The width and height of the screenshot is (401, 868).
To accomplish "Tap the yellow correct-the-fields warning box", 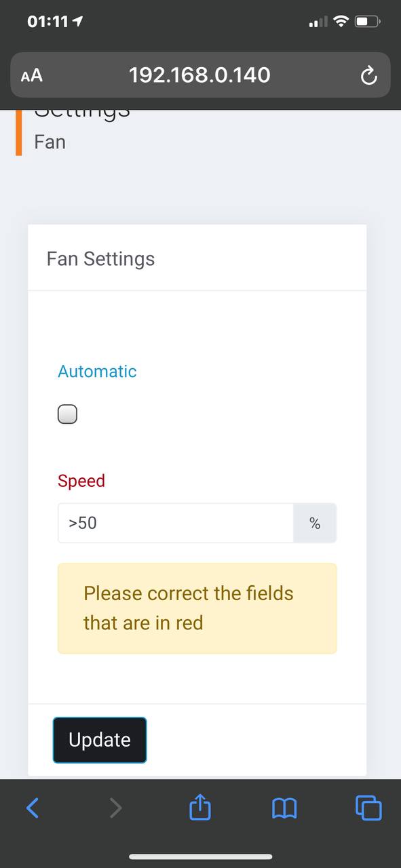I will point(197,608).
